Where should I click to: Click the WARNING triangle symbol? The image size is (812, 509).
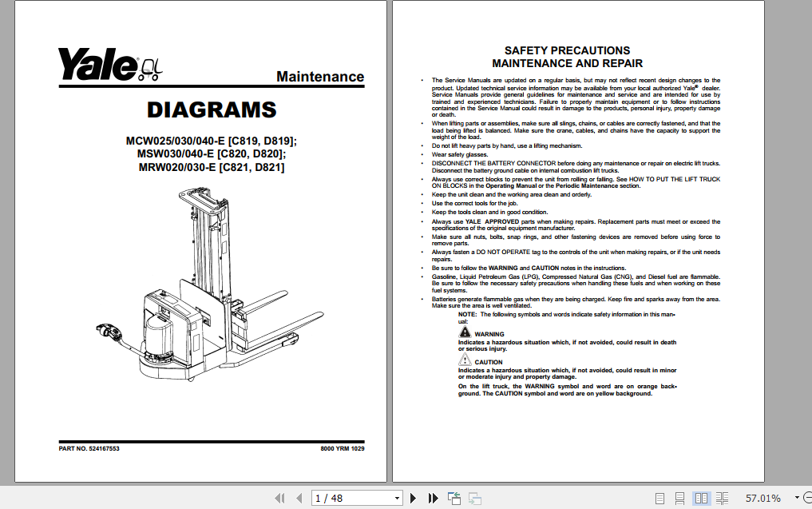[x=465, y=332]
